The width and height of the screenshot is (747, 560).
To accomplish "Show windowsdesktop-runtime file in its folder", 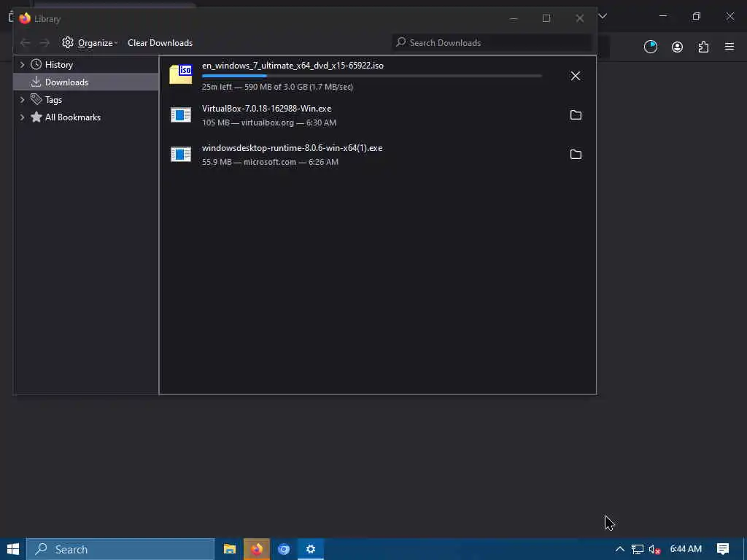I will [576, 155].
